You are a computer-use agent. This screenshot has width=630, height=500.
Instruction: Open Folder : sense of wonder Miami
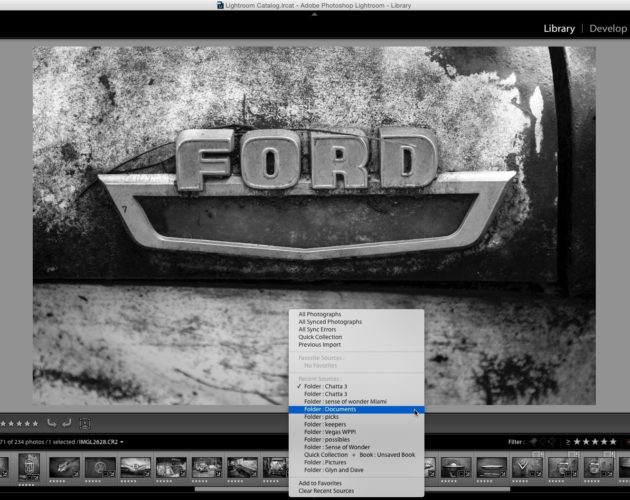point(356,402)
